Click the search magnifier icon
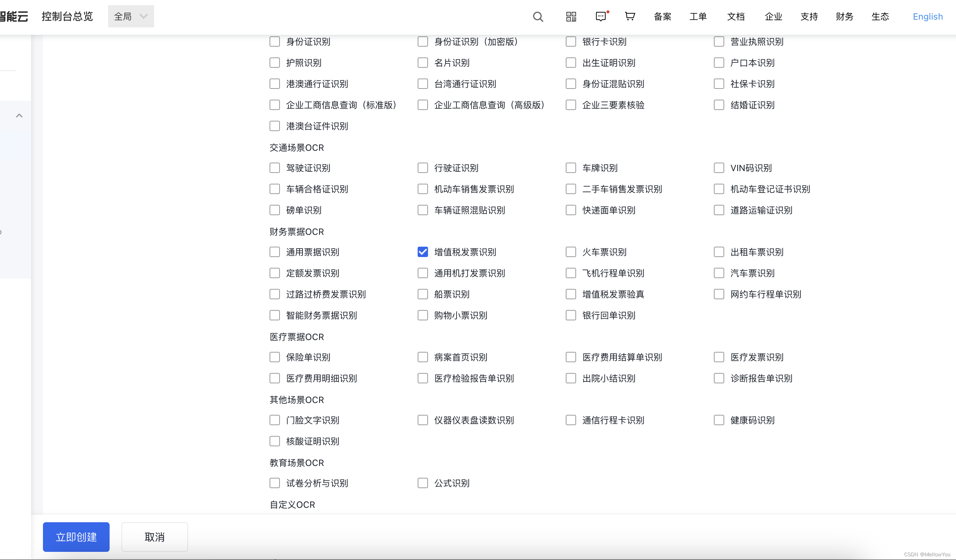The image size is (956, 560). [x=538, y=17]
